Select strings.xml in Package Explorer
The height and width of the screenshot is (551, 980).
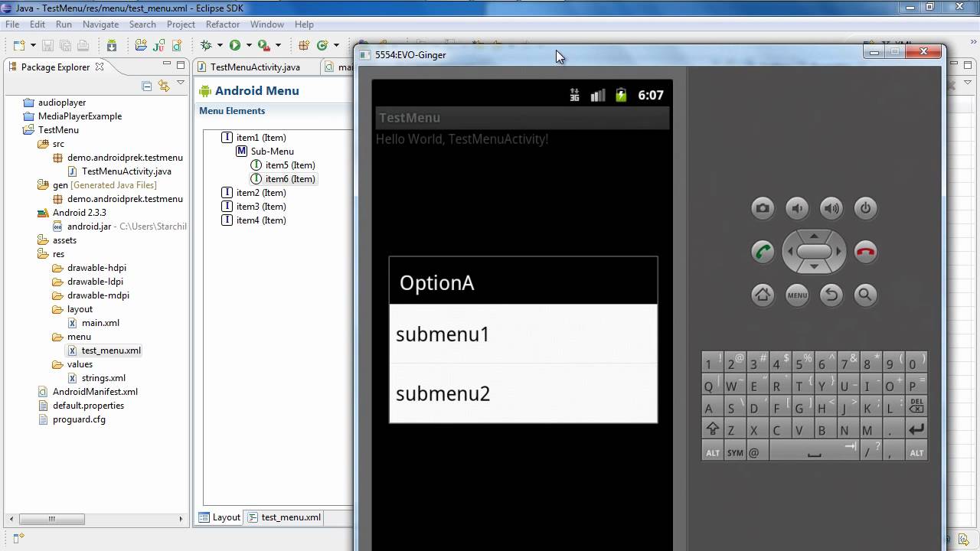click(96, 378)
